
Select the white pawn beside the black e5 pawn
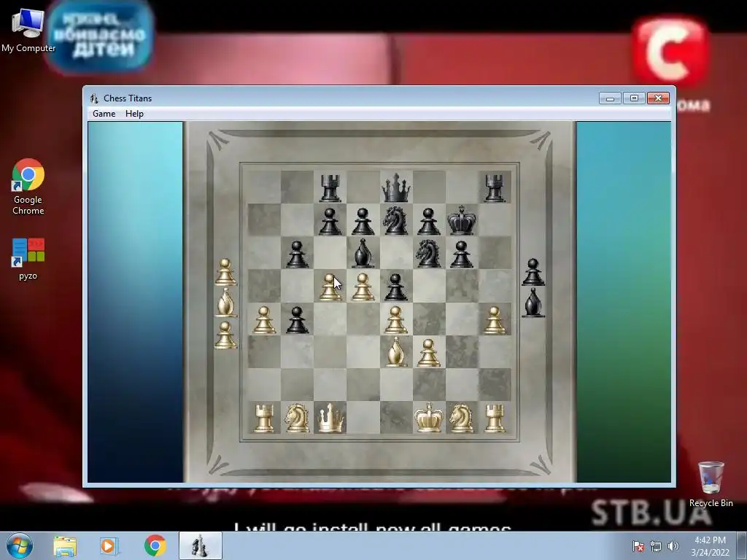pos(363,287)
